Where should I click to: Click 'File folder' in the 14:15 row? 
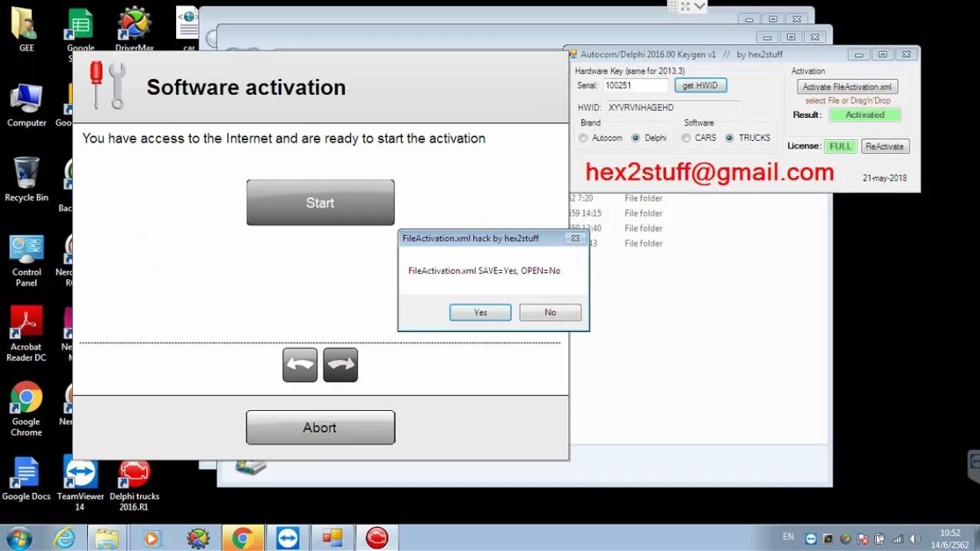pos(643,214)
